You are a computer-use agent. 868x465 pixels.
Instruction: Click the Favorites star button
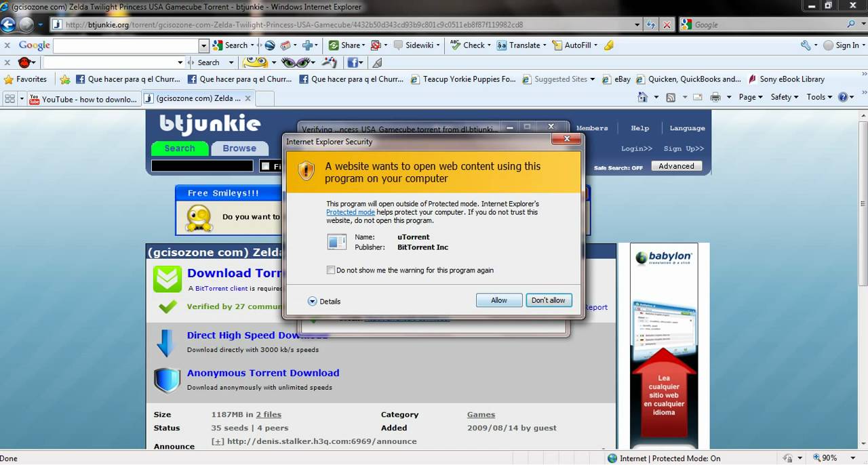pyautogui.click(x=26, y=79)
